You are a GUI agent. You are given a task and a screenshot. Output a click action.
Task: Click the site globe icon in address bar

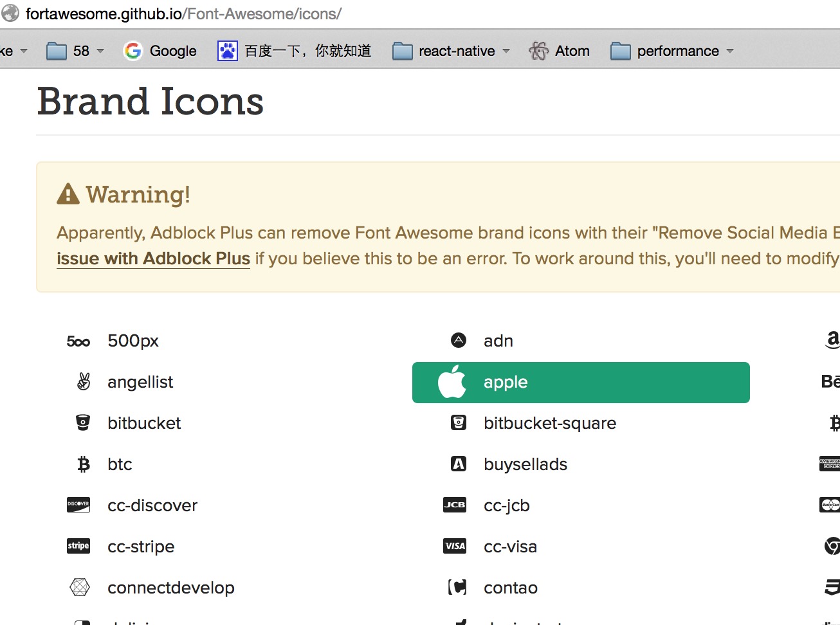point(10,13)
